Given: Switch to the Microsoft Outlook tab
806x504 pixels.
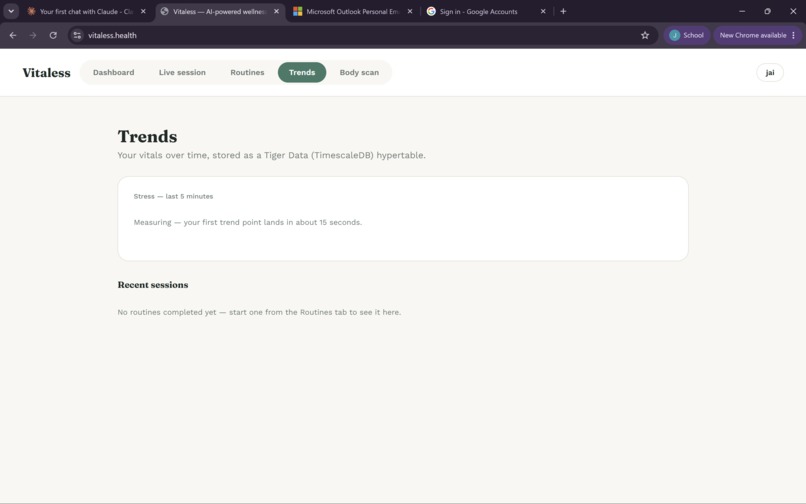Looking at the screenshot, I should coord(352,11).
